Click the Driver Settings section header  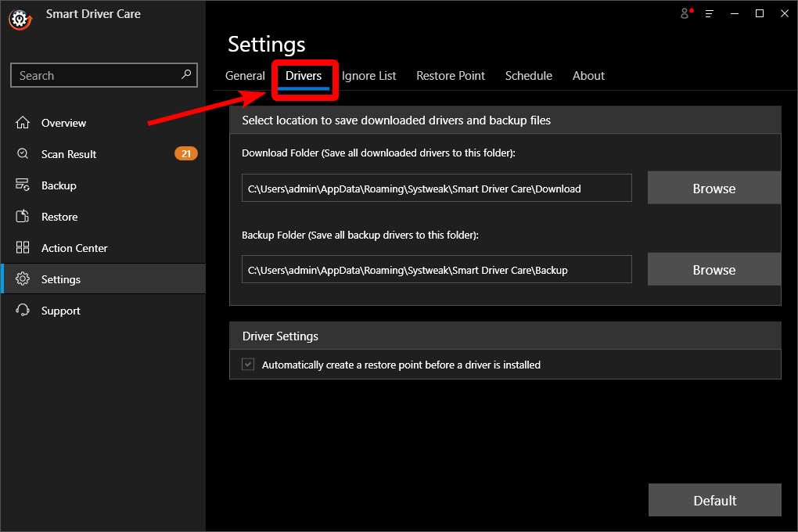pos(505,336)
